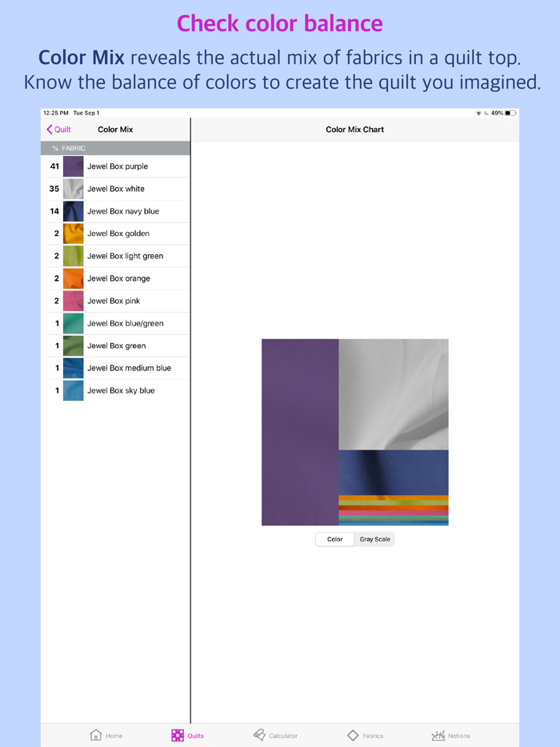
Task: Click the '% FABRIC' list header
Action: (x=115, y=148)
